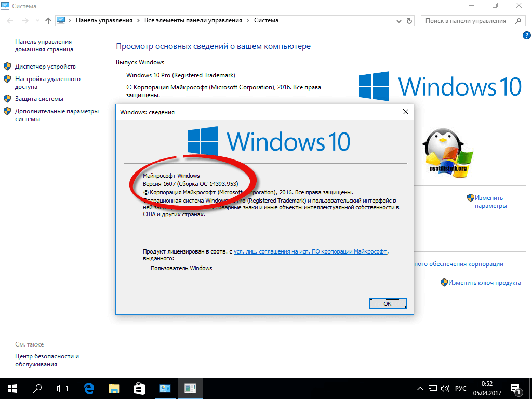
Task: Click the shield icon beside Защита системы
Action: pos(7,99)
